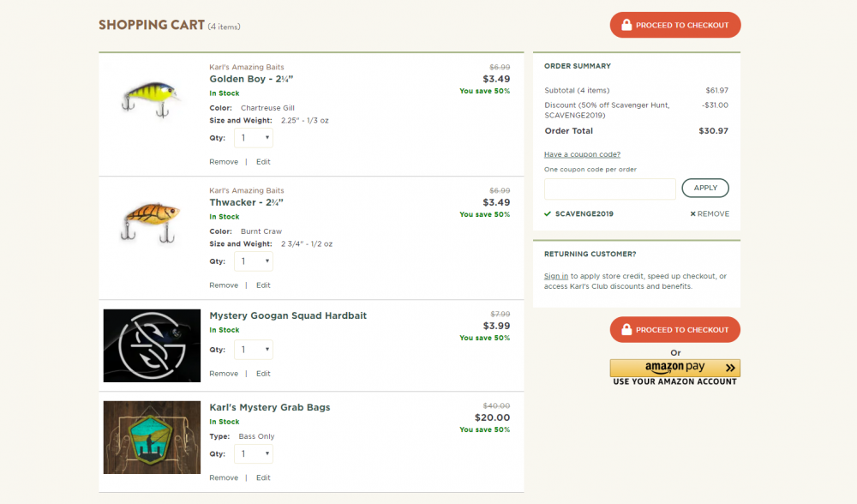857x504 pixels.
Task: Remove the SCAVENGE2019 coupon
Action: 710,213
